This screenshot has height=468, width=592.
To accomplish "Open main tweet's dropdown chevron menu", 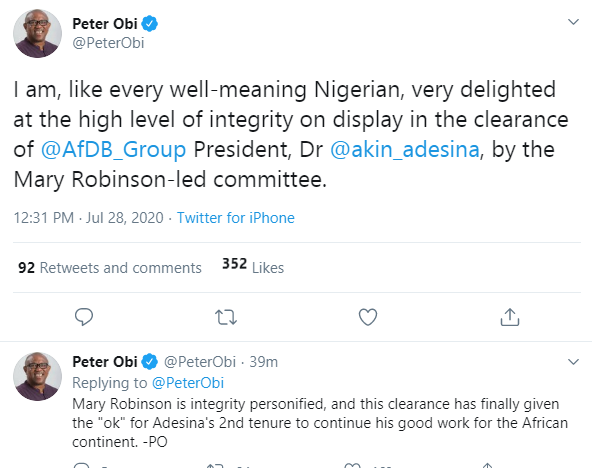I will (x=573, y=22).
